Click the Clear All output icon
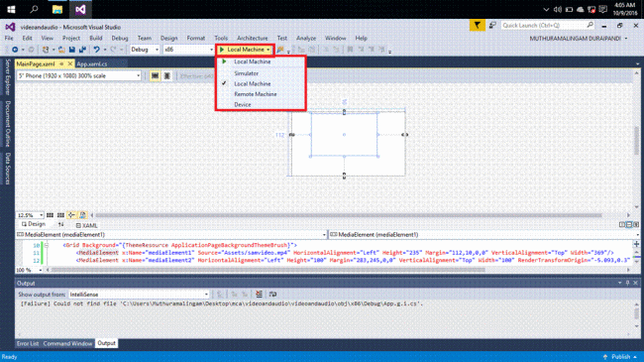 tap(259, 295)
